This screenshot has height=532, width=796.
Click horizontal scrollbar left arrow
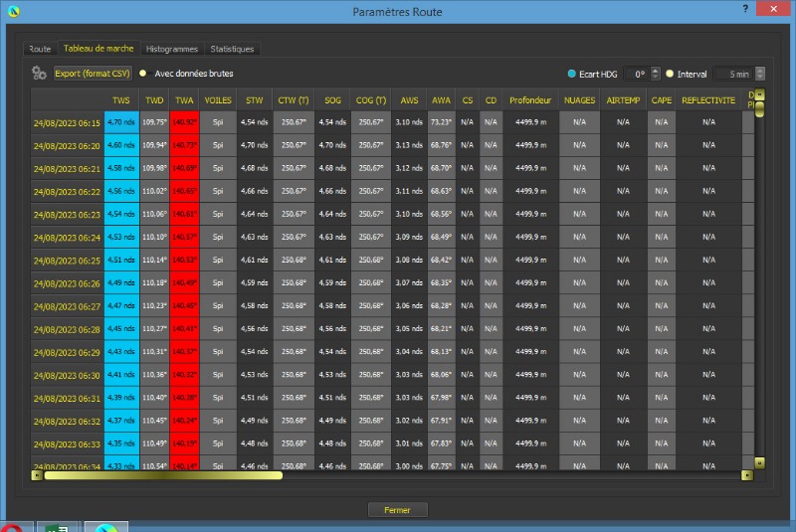point(37,475)
